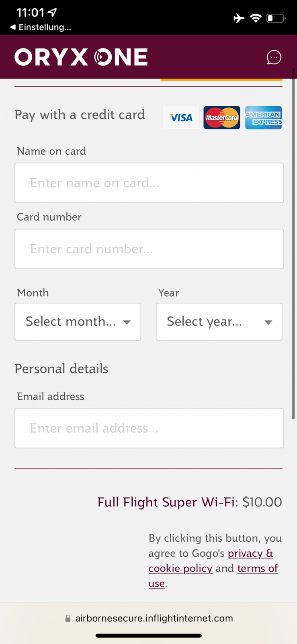Click the Oryx One logo
Image resolution: width=297 pixels, height=644 pixels.
pyautogui.click(x=81, y=57)
